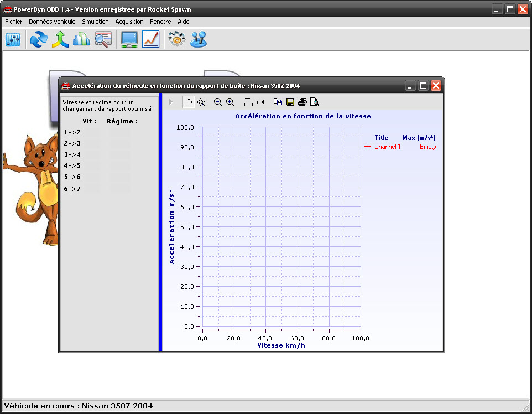The image size is (532, 414).
Task: Zoom out on the acceleration chart
Action: (x=218, y=102)
